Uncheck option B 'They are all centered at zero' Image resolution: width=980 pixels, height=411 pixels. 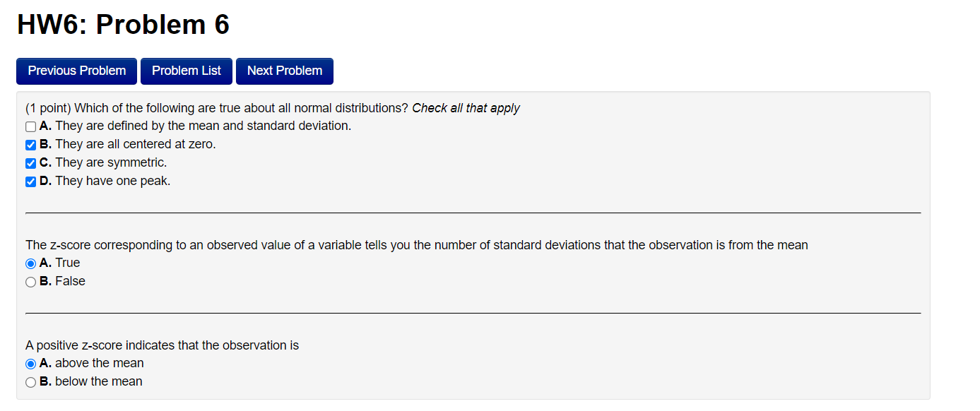coord(30,145)
